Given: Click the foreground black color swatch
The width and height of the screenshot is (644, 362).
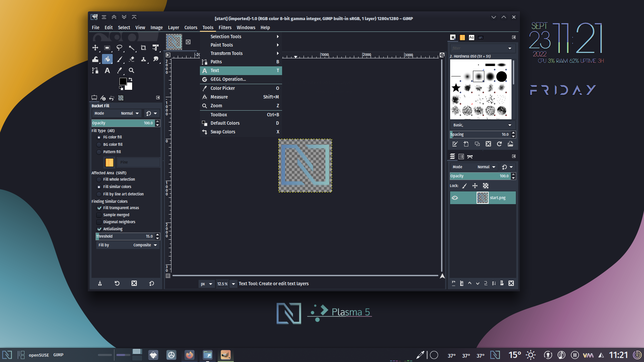Looking at the screenshot, I should [x=123, y=81].
